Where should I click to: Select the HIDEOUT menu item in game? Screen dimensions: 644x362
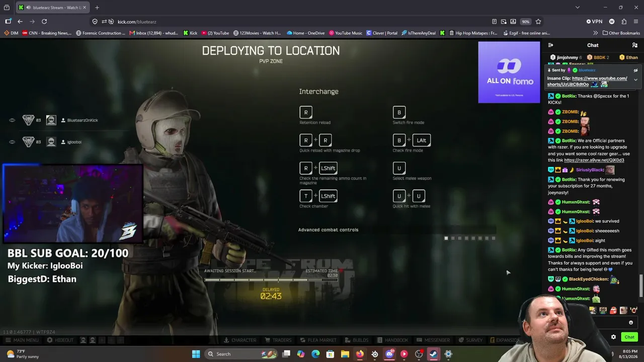[60, 340]
